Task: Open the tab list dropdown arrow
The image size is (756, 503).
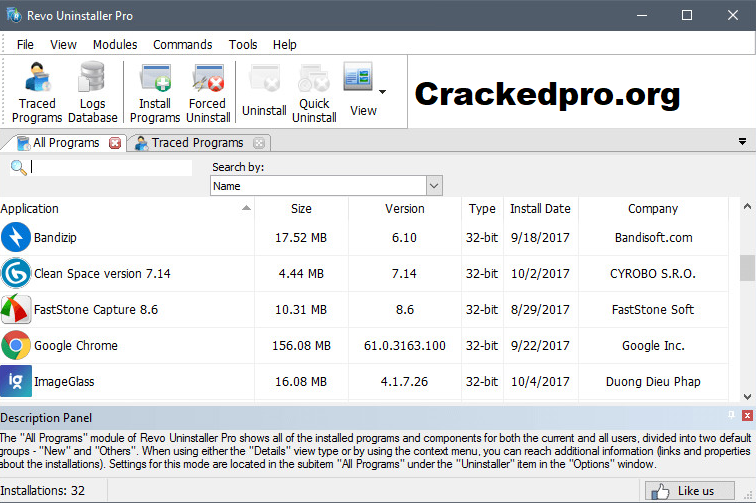Action: click(x=742, y=142)
